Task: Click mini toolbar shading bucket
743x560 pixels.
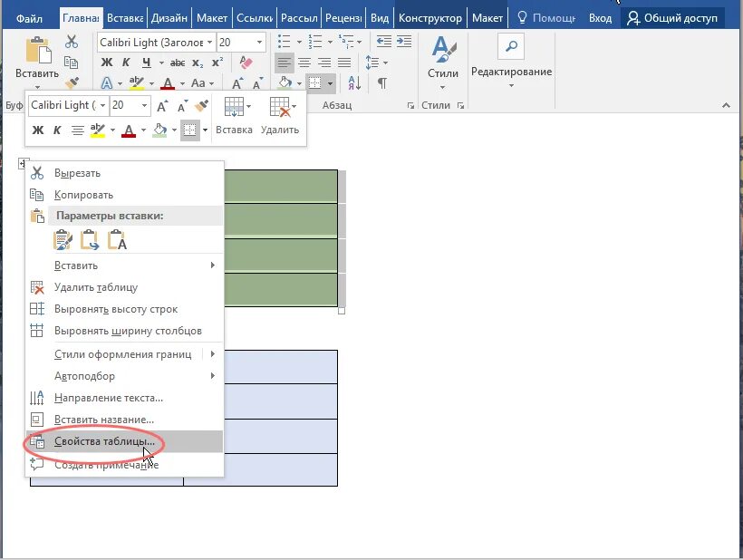Action: [160, 130]
